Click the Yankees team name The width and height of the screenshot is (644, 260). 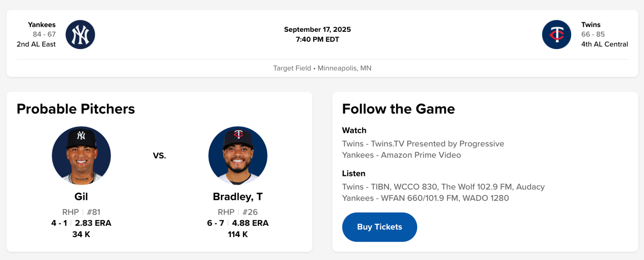pos(42,25)
